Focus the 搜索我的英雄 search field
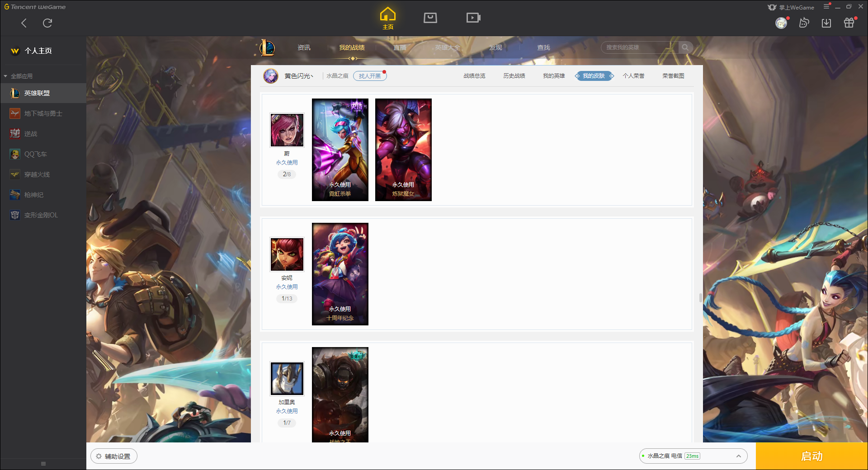 pos(640,47)
